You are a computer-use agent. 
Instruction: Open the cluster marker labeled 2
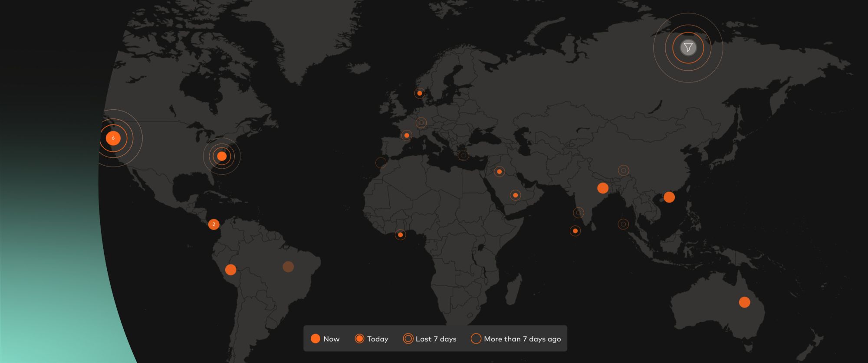(x=214, y=224)
